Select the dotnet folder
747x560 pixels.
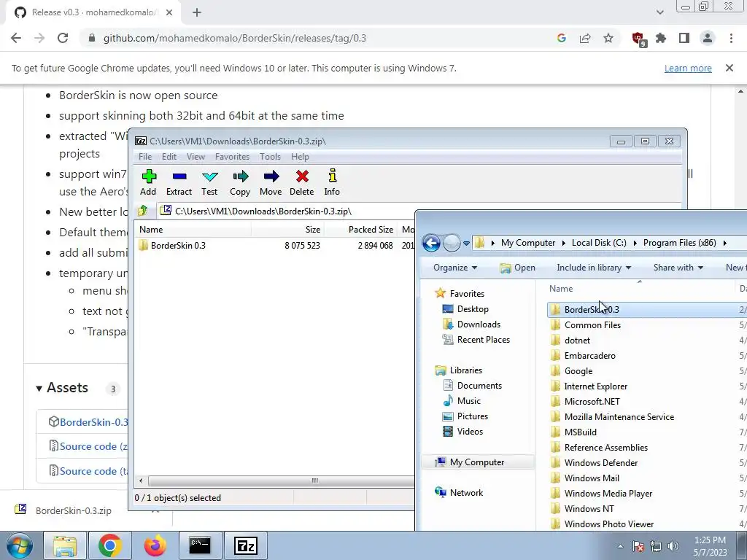point(570,341)
